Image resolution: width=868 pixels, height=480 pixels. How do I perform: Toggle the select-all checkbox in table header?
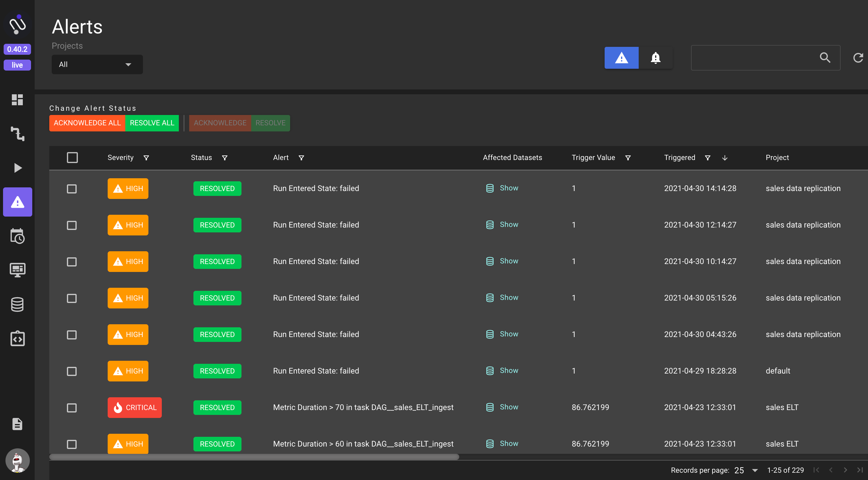coord(72,158)
